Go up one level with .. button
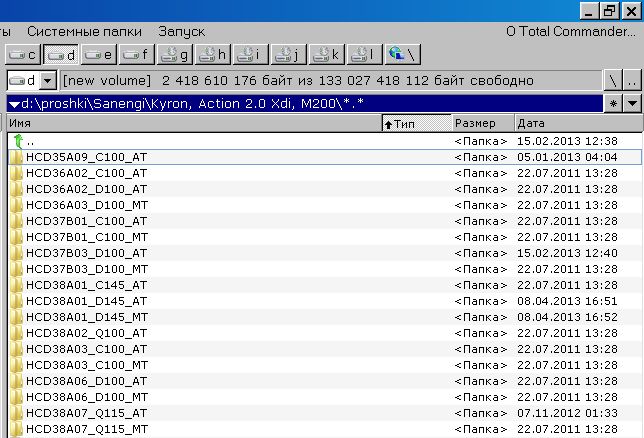The image size is (644, 438). pos(632,81)
